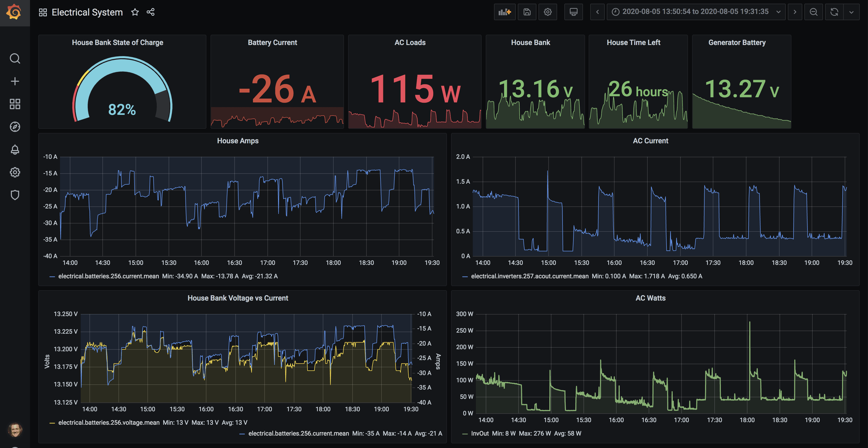This screenshot has height=448, width=868.
Task: Click the Grafana logo home icon
Action: click(14, 12)
